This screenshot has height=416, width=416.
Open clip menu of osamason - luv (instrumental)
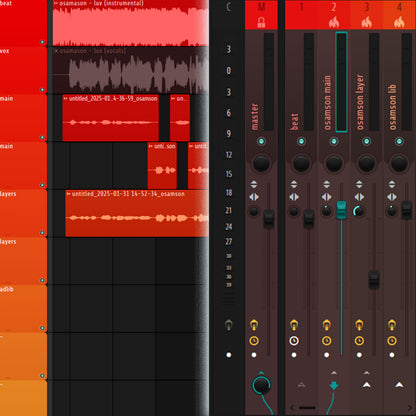pyautogui.click(x=55, y=3)
